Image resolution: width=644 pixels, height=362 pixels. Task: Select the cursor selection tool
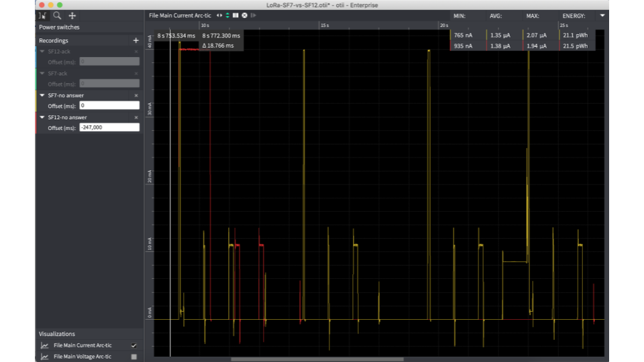click(42, 15)
